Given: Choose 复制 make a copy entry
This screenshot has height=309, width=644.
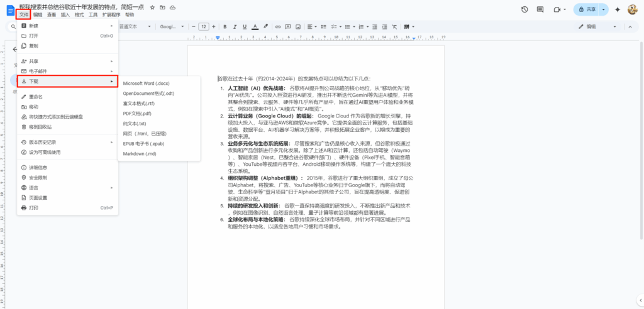Looking at the screenshot, I should click(67, 46).
